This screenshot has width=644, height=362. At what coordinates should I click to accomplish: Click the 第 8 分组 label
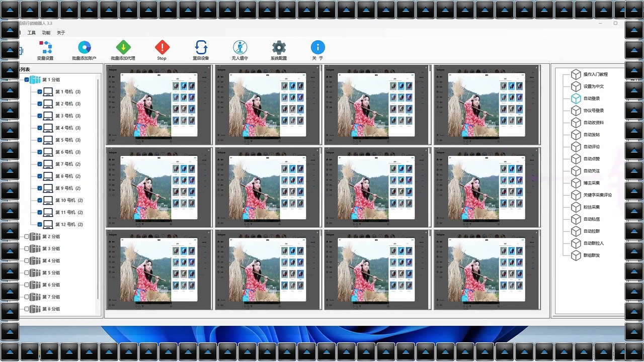tap(51, 309)
